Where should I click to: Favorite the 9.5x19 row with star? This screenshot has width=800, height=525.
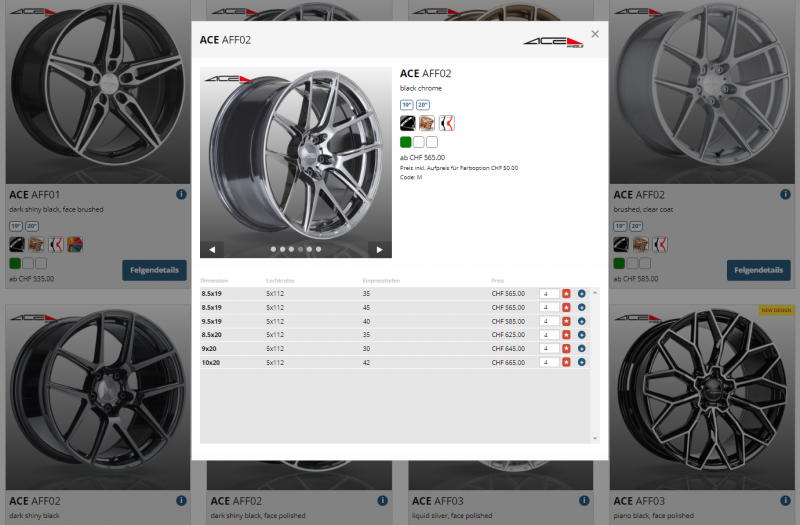(x=566, y=321)
